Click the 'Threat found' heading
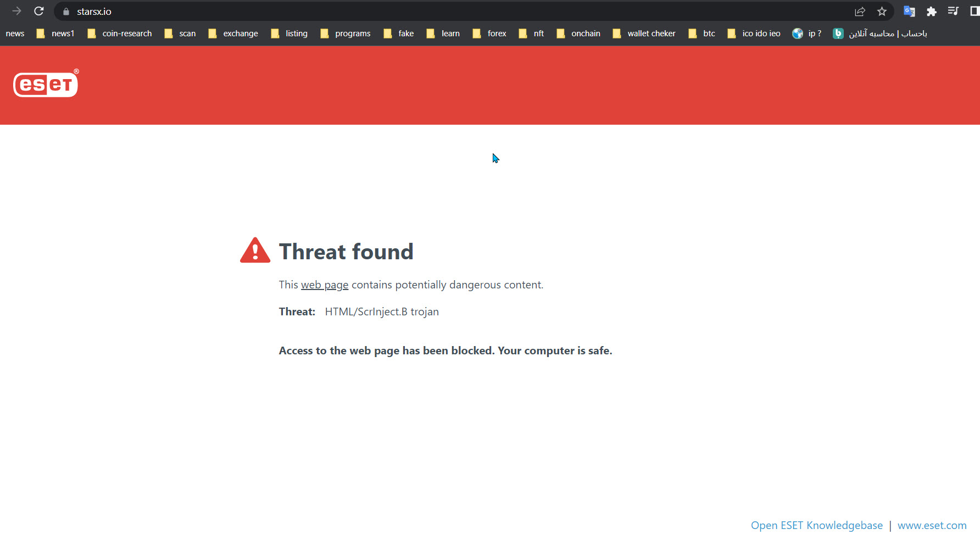The image size is (980, 540). (x=346, y=252)
